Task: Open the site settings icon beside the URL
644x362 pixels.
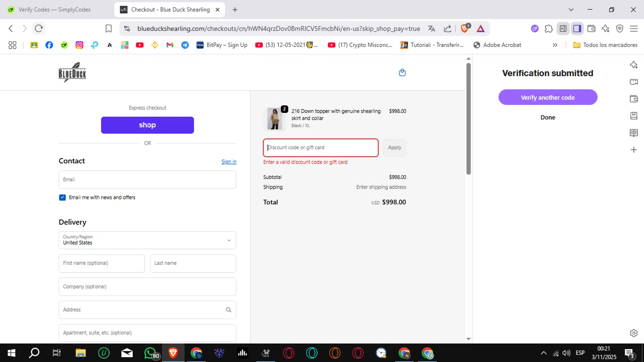Action: [127, 28]
